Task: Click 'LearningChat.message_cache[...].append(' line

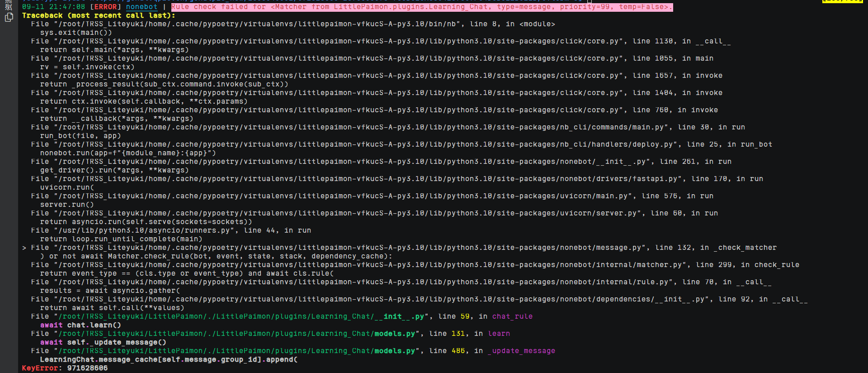Action: coord(169,359)
